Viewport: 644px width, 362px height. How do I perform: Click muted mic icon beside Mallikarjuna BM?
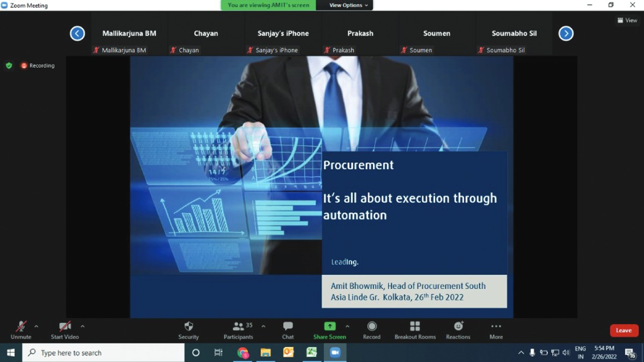pos(97,50)
